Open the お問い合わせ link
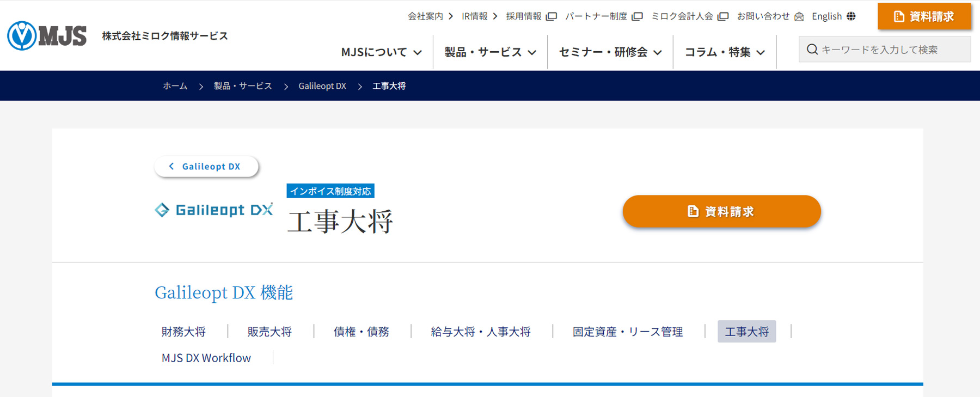The height and width of the screenshot is (397, 980). [x=763, y=16]
